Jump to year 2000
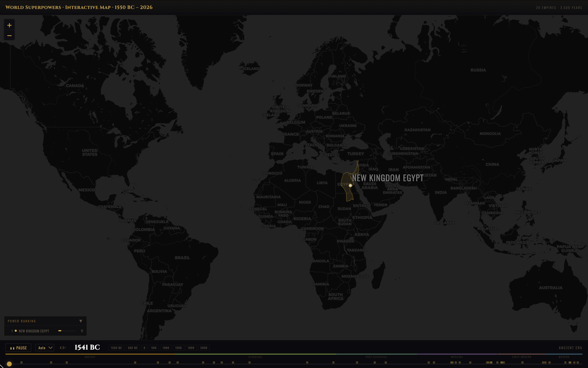The height and width of the screenshot is (368, 588). (x=204, y=348)
